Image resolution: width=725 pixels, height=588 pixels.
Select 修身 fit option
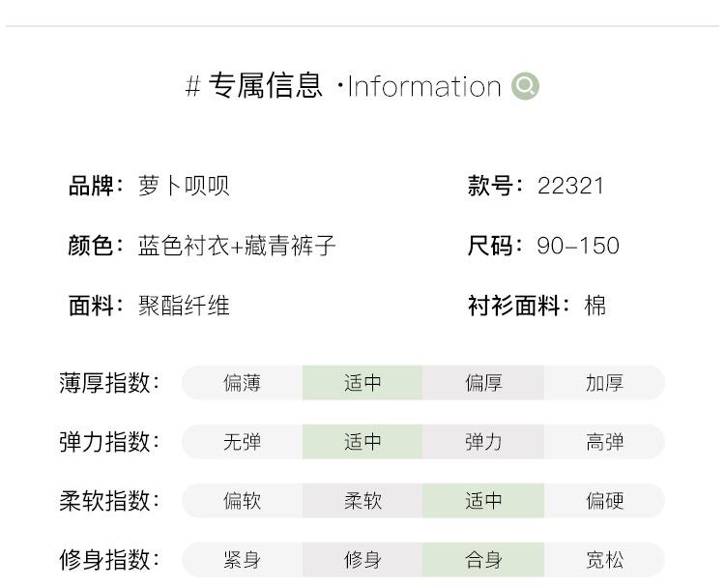362,560
